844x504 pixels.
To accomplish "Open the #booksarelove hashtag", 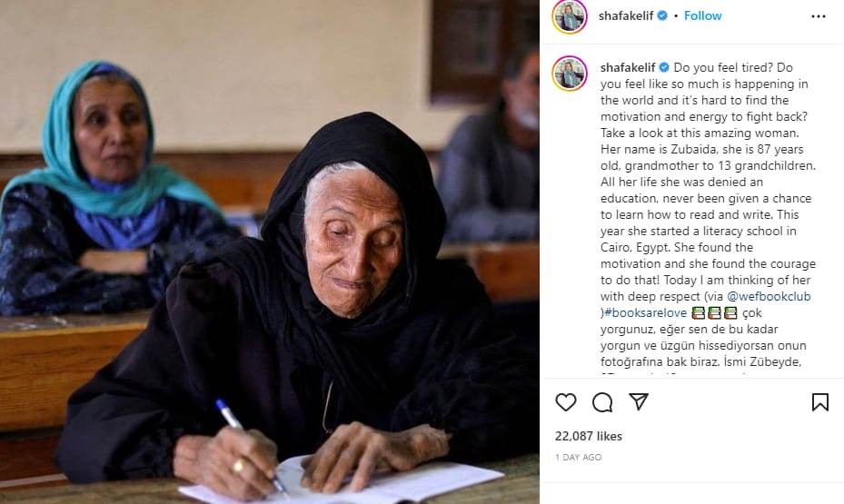I will pyautogui.click(x=645, y=312).
